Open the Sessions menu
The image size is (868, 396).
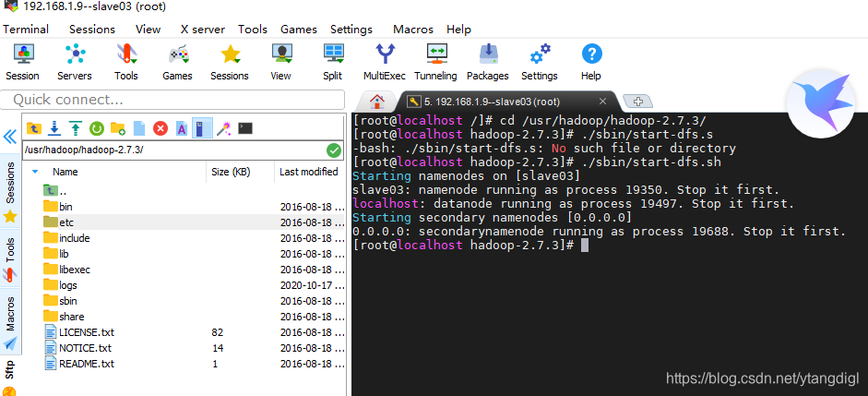point(92,30)
